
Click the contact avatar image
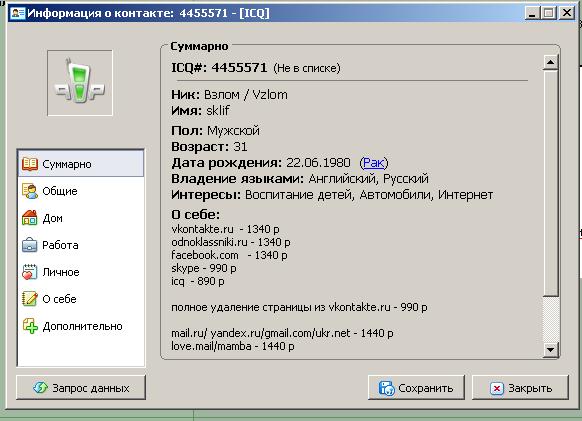(80, 83)
